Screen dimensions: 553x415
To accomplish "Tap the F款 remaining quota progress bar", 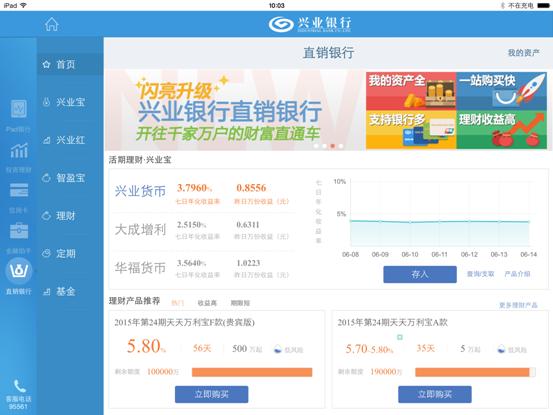I will pos(252,372).
